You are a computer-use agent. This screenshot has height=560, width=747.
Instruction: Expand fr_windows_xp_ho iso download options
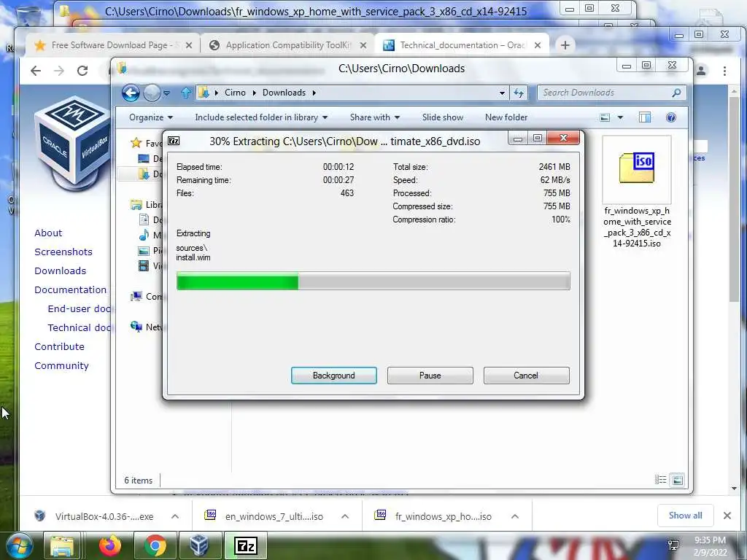(514, 516)
